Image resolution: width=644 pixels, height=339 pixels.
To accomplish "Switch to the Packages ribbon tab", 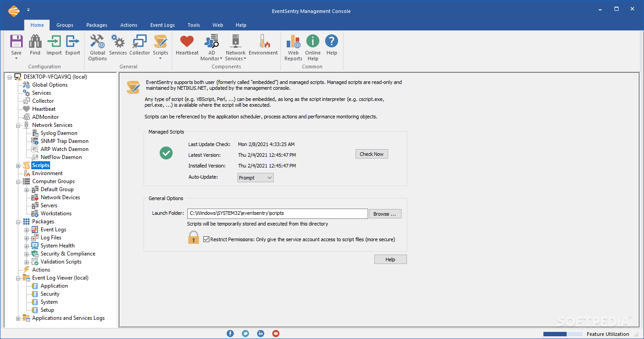I will tap(97, 25).
